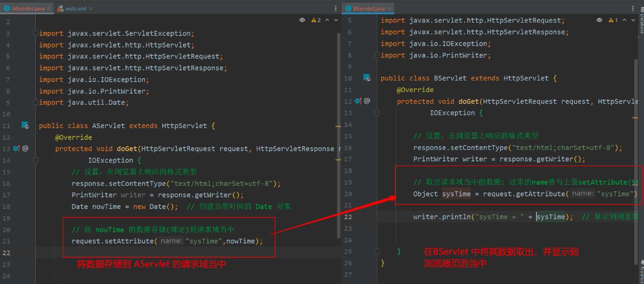Open the web.xml editor tab
The image size is (644, 284).
(x=74, y=8)
